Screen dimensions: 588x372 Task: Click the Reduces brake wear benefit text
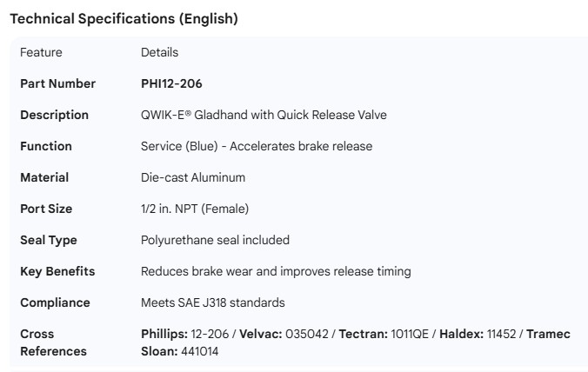(x=276, y=271)
